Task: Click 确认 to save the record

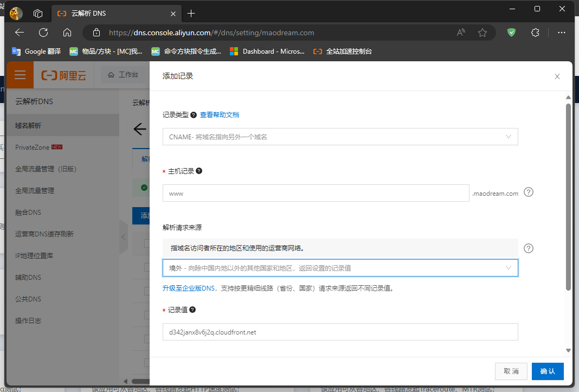Action: (548, 371)
